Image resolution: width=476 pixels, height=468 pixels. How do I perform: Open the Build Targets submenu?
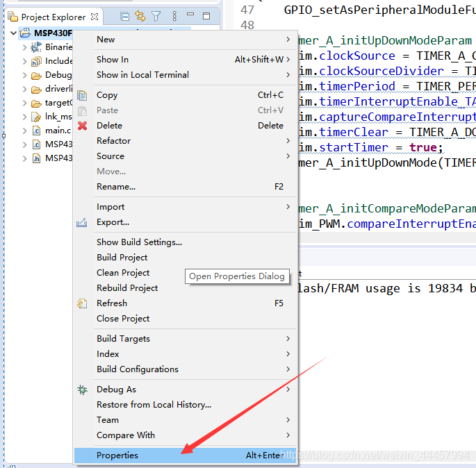tap(185, 339)
